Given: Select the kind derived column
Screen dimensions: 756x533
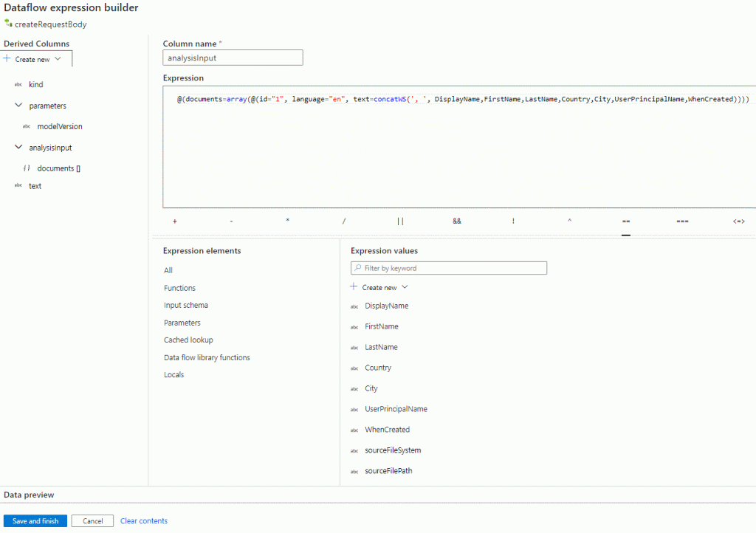Looking at the screenshot, I should click(35, 84).
